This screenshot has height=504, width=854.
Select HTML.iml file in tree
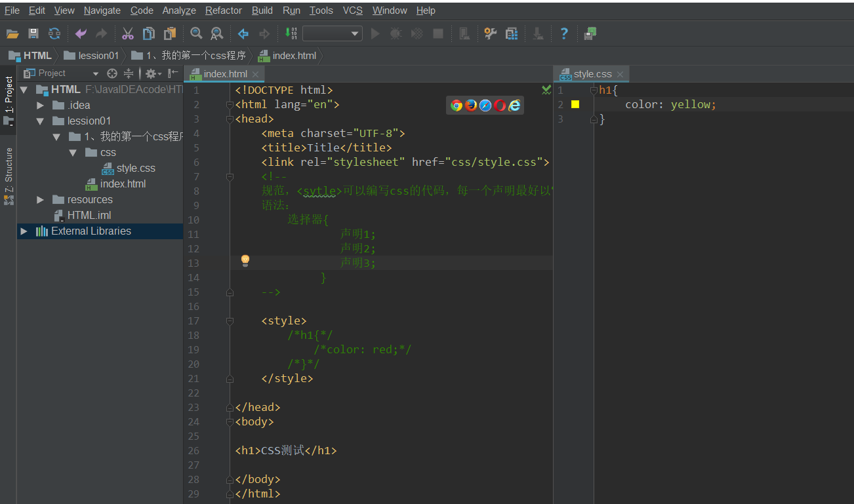(x=82, y=216)
